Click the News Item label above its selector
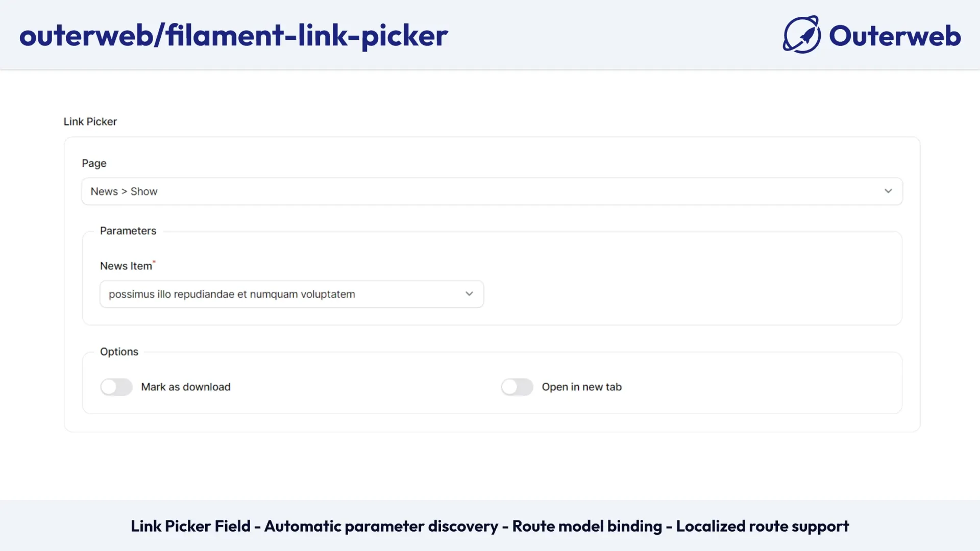Viewport: 980px width, 551px height. [125, 265]
